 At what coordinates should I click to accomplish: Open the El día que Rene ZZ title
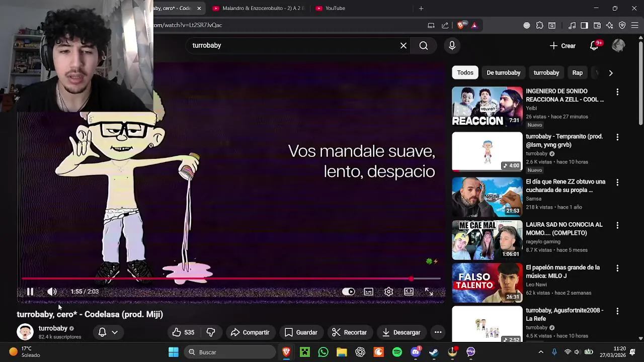coord(566,186)
